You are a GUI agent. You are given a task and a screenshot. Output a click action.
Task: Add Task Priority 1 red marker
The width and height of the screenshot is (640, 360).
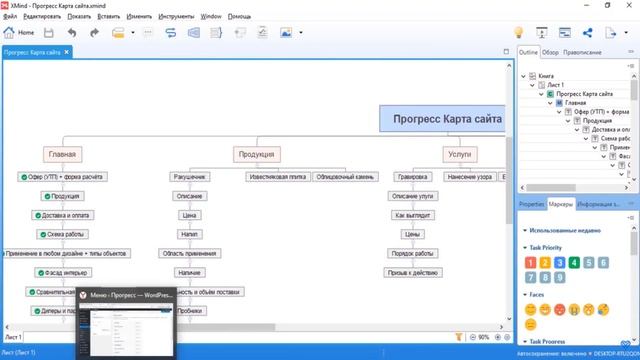pyautogui.click(x=530, y=262)
